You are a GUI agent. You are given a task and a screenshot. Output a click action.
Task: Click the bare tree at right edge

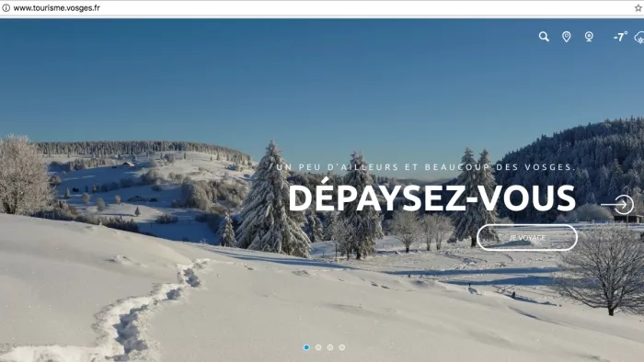604,270
